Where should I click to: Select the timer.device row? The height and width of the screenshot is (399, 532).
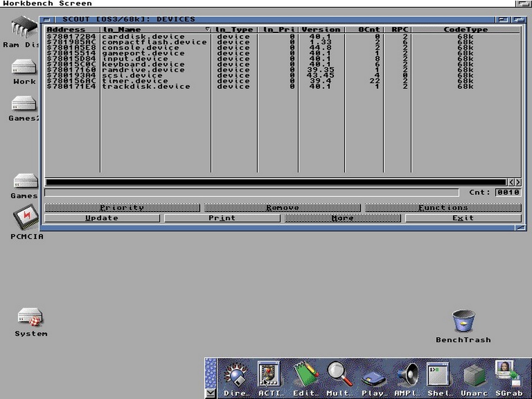pyautogui.click(x=282, y=81)
